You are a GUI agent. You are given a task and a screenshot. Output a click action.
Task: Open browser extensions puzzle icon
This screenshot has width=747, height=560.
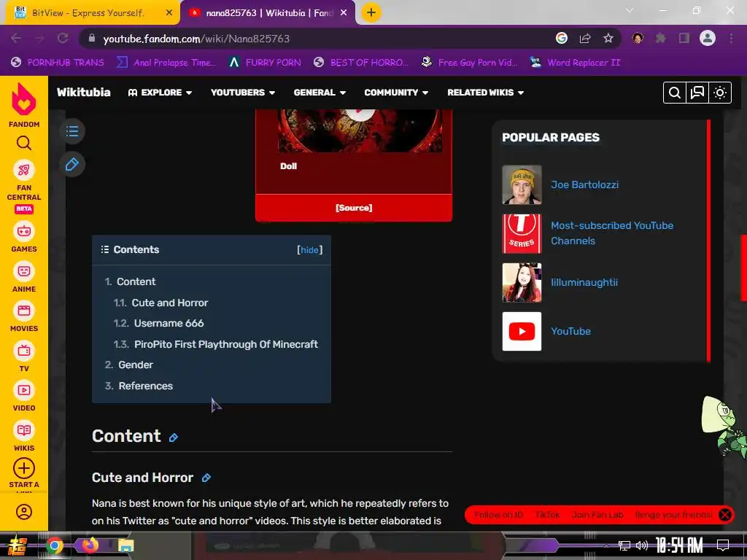[x=660, y=39]
